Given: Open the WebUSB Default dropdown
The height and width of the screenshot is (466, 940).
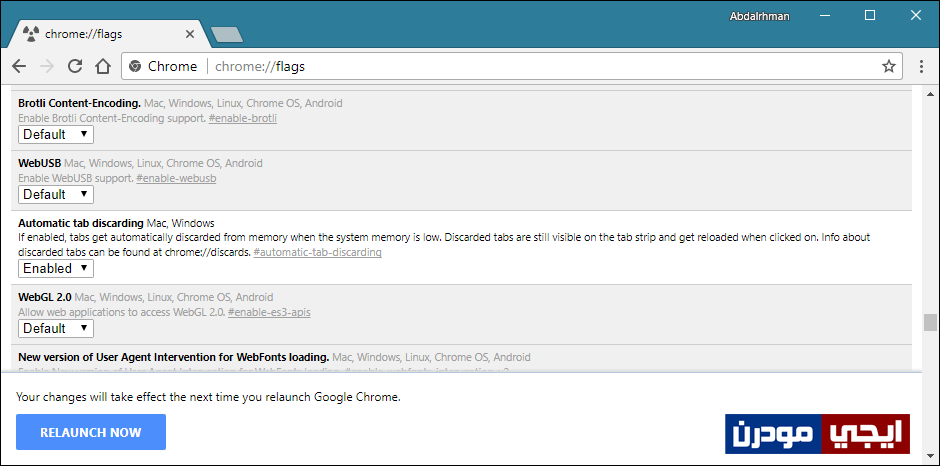Looking at the screenshot, I should tap(56, 194).
